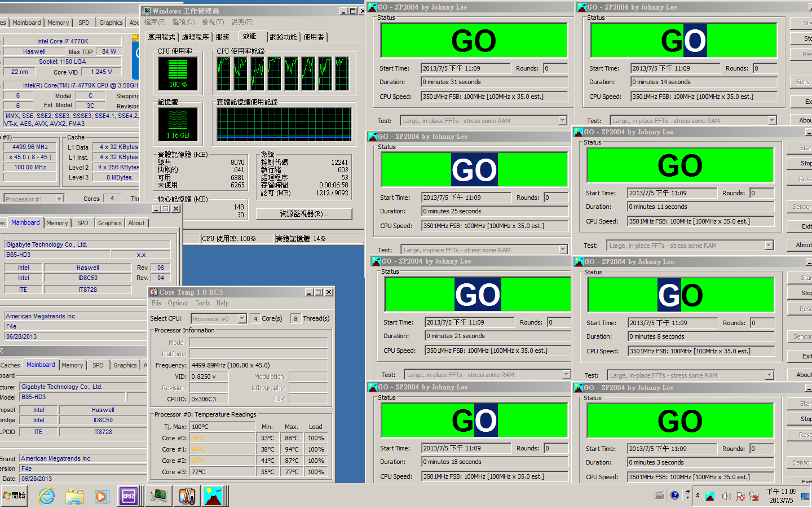Screen dimensions: 812x508
Task: Open the 選項(O) menu in Task Manager
Action: (183, 22)
